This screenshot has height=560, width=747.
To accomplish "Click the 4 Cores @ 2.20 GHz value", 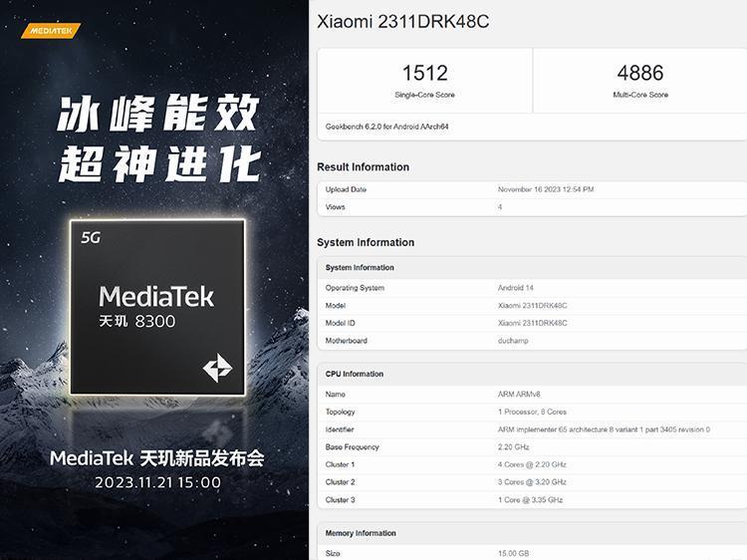I will coord(532,464).
